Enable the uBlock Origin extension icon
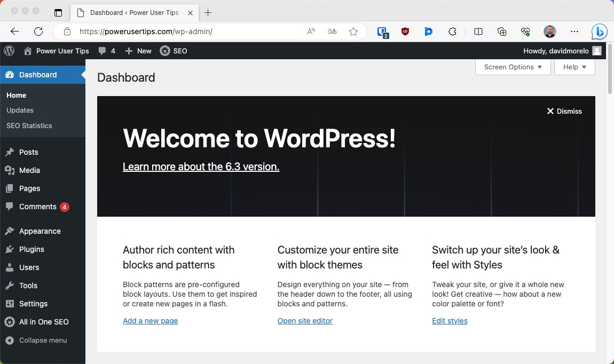Screen dimensions: 614x364 click(x=405, y=31)
